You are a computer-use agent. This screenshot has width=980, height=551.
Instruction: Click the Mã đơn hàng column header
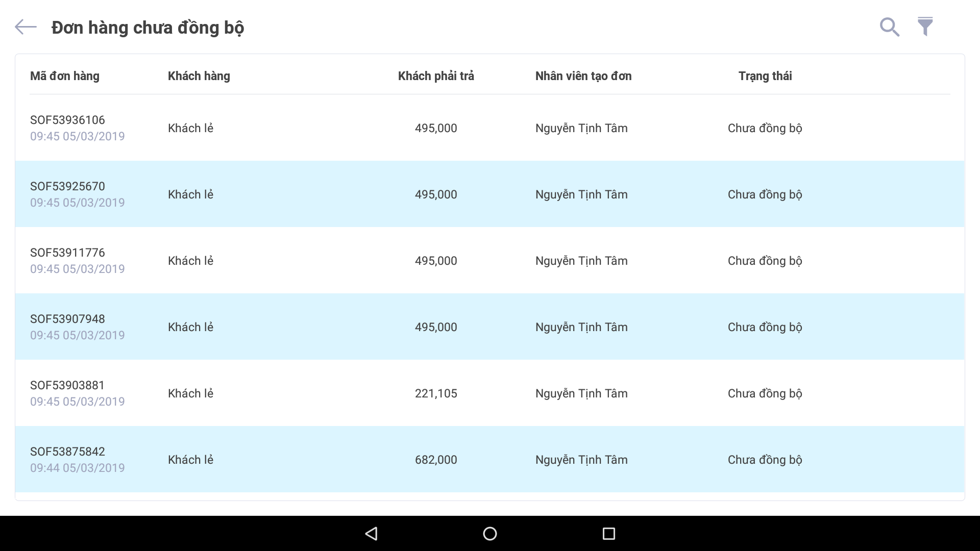coord(65,76)
